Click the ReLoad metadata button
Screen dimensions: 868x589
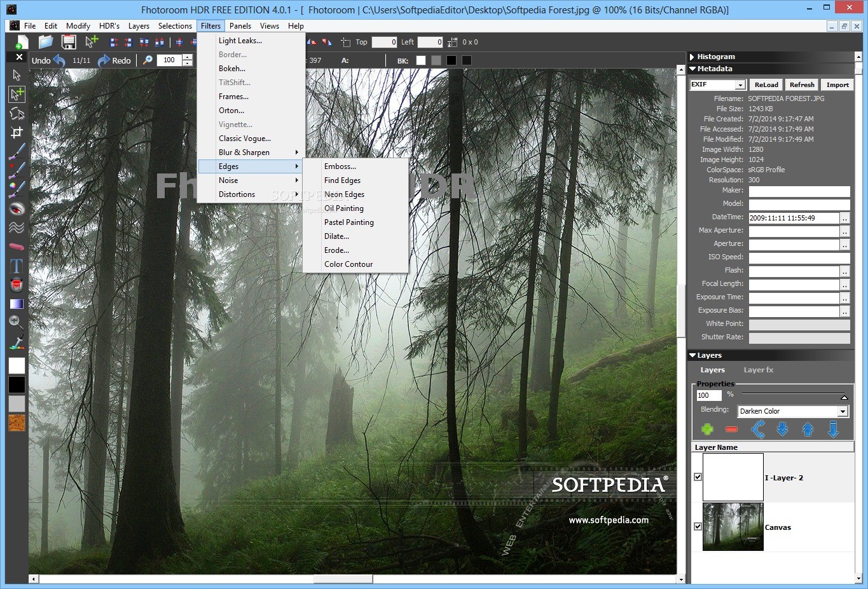tap(766, 85)
